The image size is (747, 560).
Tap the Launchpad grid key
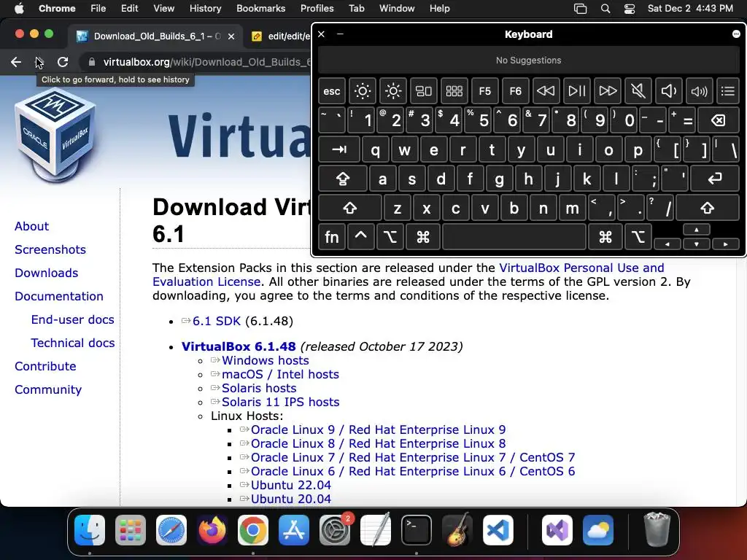tap(454, 91)
